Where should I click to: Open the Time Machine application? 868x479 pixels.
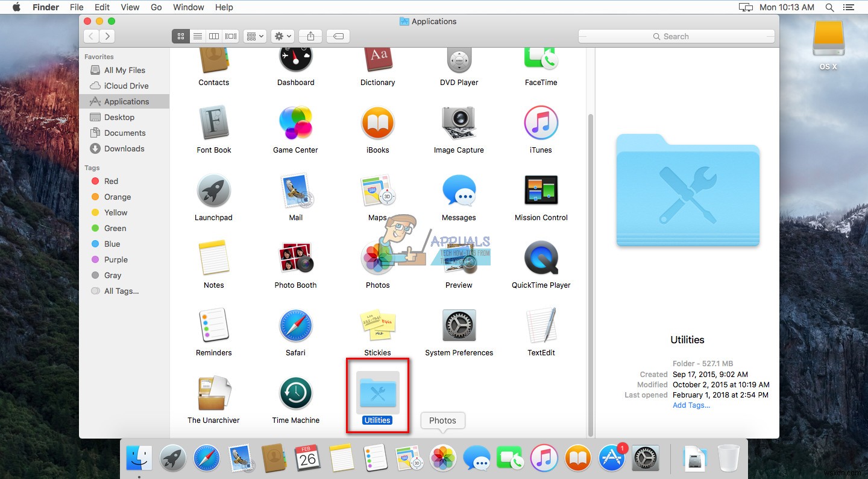click(295, 392)
